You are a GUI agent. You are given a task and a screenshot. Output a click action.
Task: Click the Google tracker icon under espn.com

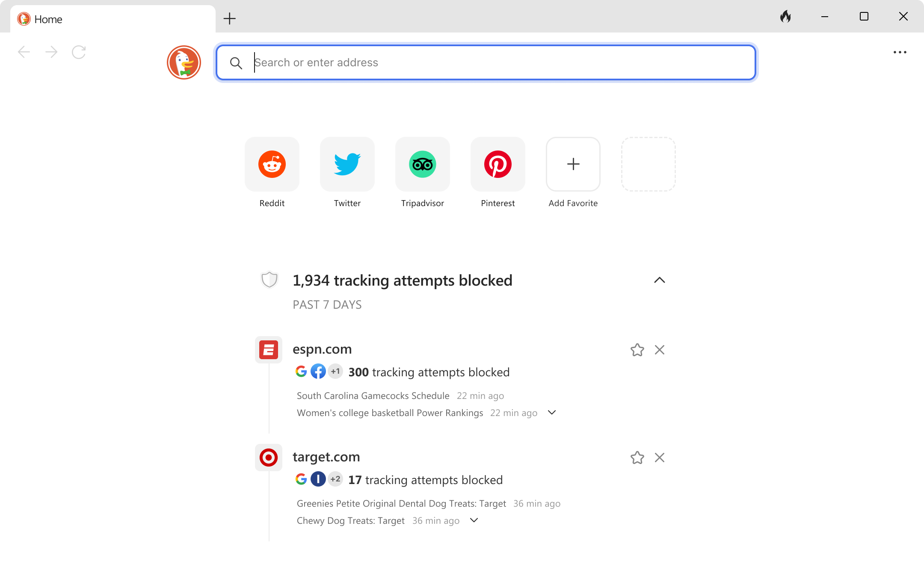(301, 372)
